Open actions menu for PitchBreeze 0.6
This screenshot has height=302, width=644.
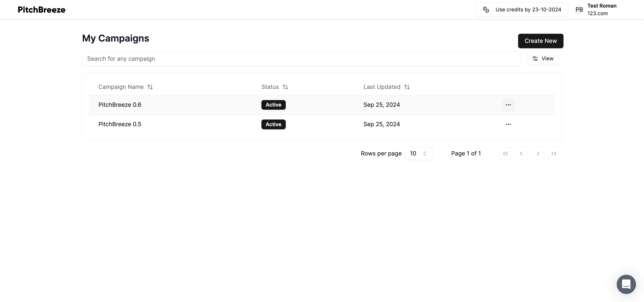click(x=508, y=105)
